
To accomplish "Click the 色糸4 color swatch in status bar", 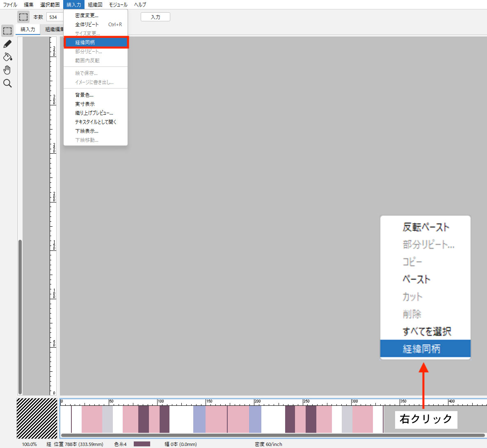I will pyautogui.click(x=142, y=444).
